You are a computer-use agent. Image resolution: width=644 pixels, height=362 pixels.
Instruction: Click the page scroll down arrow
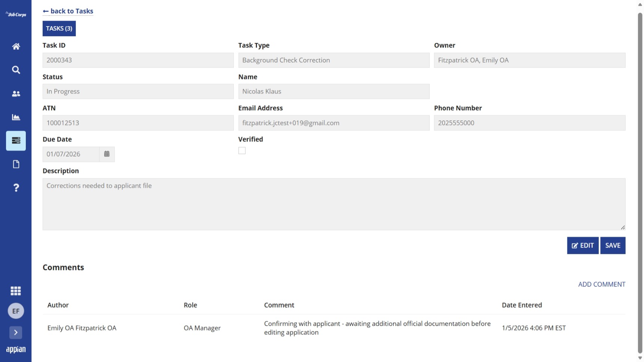(640, 358)
